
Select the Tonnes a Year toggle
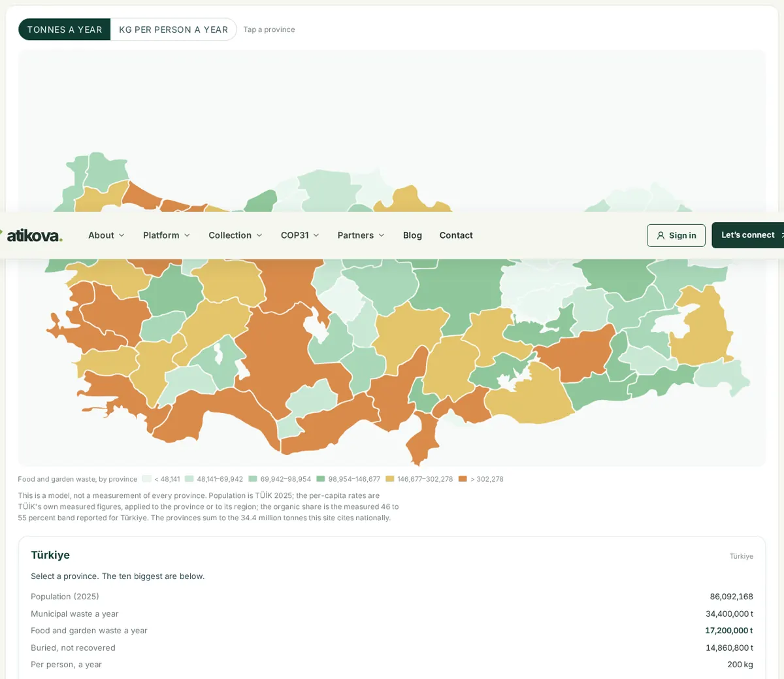click(65, 29)
